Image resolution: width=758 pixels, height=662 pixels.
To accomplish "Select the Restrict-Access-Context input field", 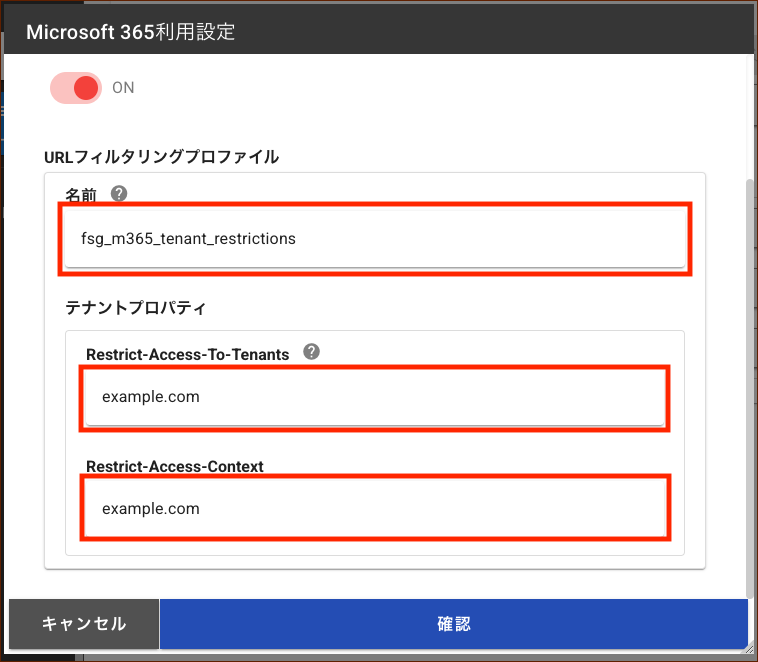I will [x=375, y=508].
